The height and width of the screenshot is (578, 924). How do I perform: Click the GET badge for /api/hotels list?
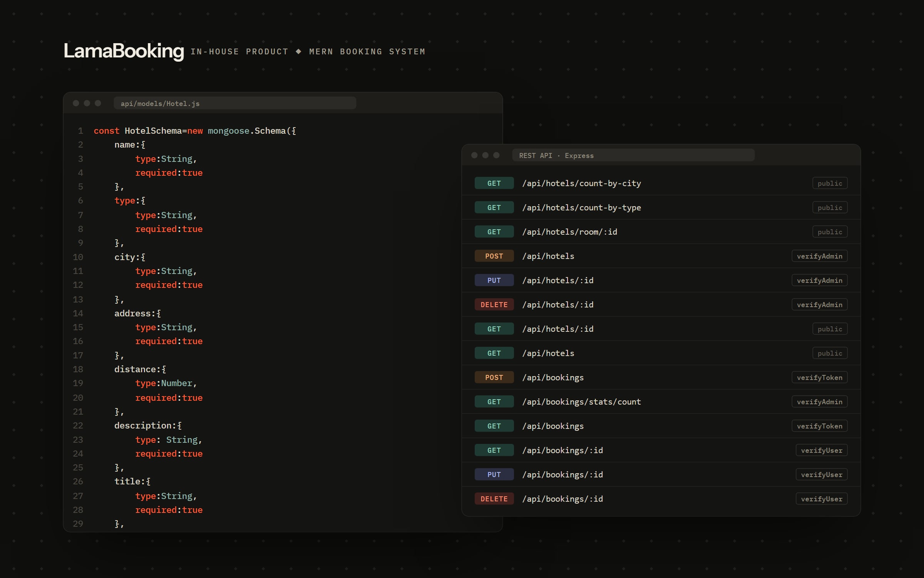pyautogui.click(x=494, y=353)
